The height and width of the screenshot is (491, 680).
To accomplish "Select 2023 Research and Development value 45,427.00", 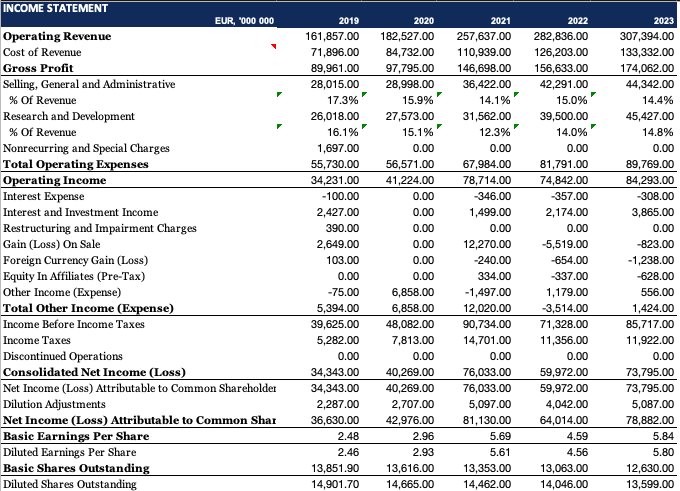I will (x=650, y=117).
